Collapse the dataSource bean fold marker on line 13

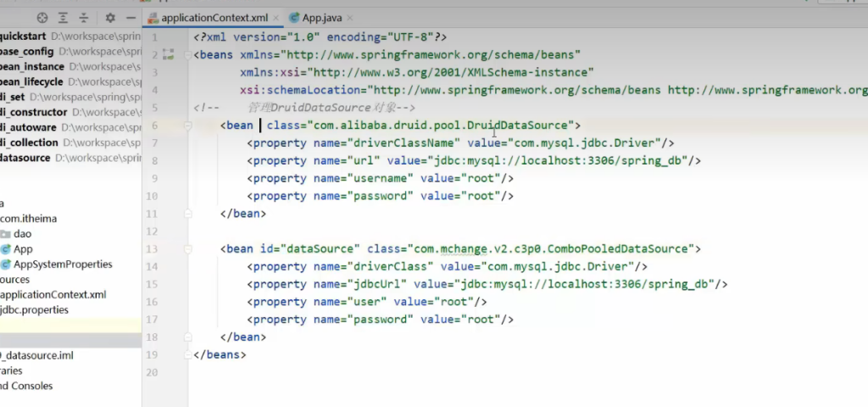184,249
